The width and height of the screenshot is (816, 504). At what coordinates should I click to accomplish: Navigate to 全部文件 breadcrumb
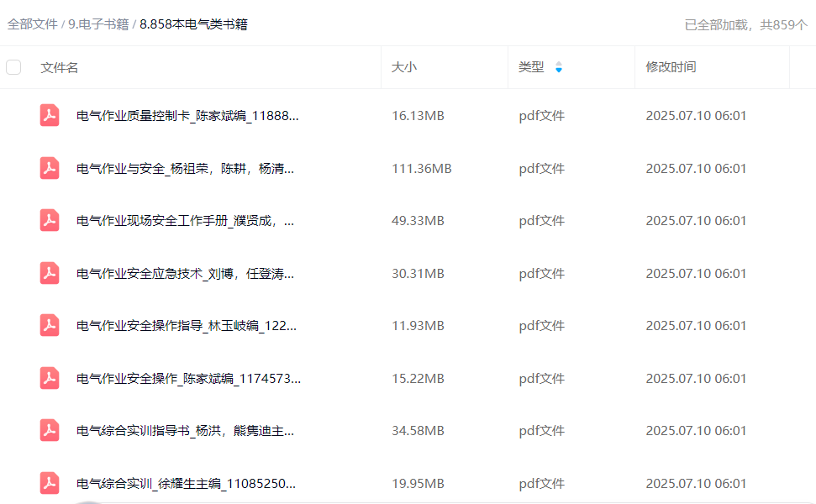[x=32, y=24]
